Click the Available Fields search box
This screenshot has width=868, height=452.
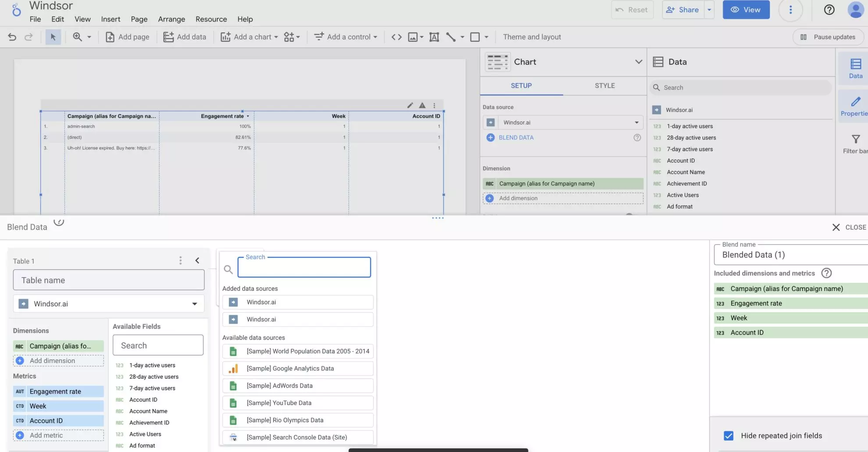click(158, 345)
